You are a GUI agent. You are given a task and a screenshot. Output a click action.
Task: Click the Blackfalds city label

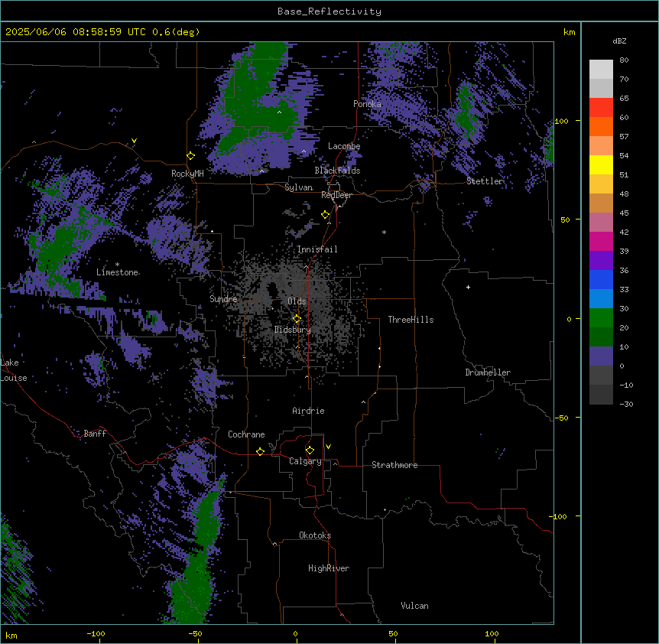(x=337, y=171)
